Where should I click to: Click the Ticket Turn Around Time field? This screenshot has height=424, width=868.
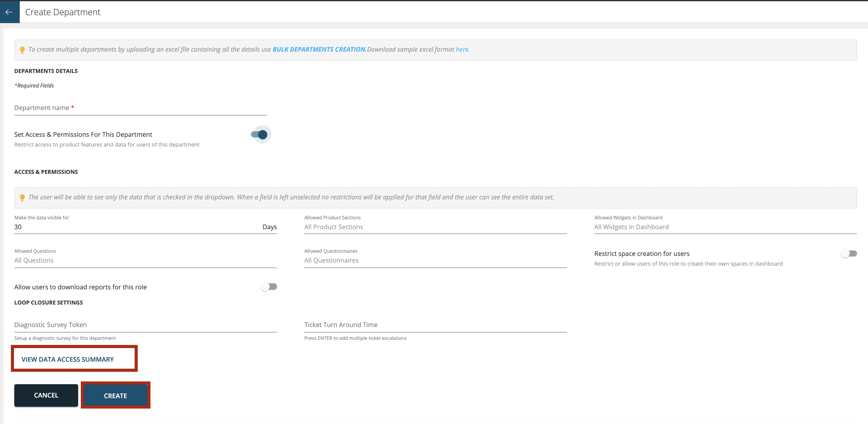click(x=435, y=325)
